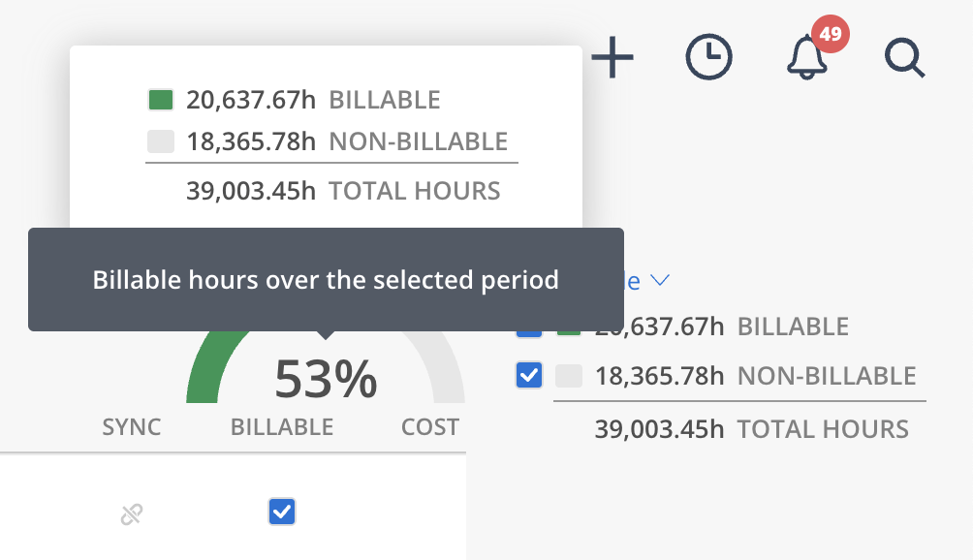Click the gray NON-BILLABLE swatch in the popup

click(x=161, y=141)
